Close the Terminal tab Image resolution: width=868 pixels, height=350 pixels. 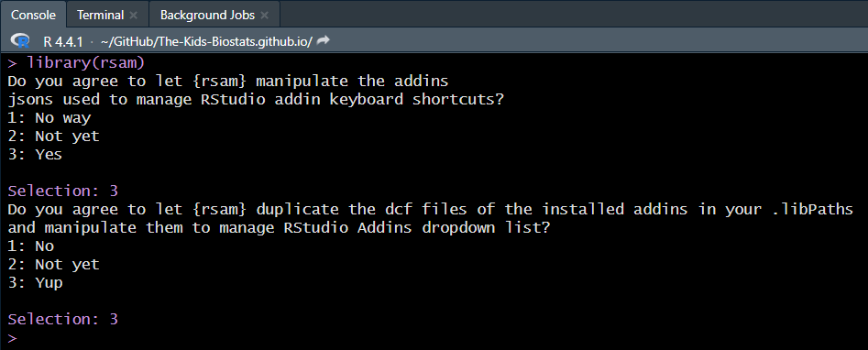pos(134,16)
